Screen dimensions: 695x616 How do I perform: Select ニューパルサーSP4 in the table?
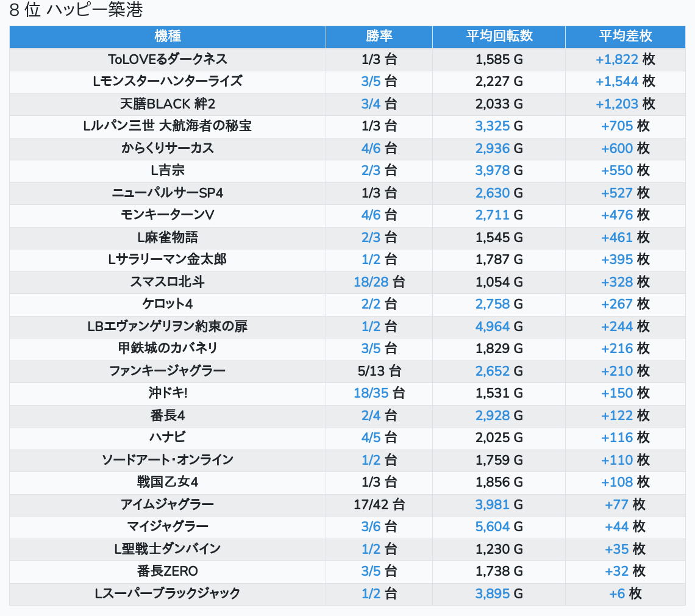168,193
